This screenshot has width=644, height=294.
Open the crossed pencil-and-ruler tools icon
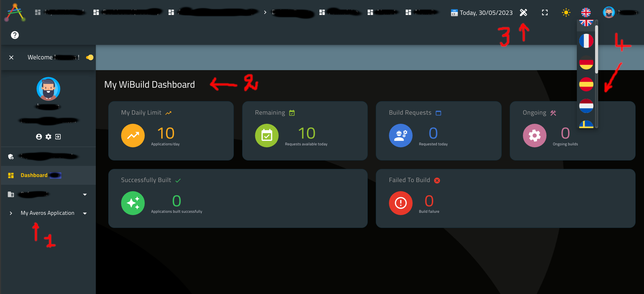click(523, 12)
